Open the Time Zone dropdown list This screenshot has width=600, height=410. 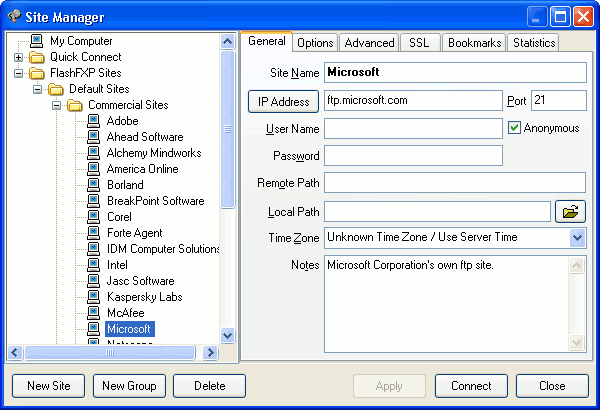(x=577, y=238)
